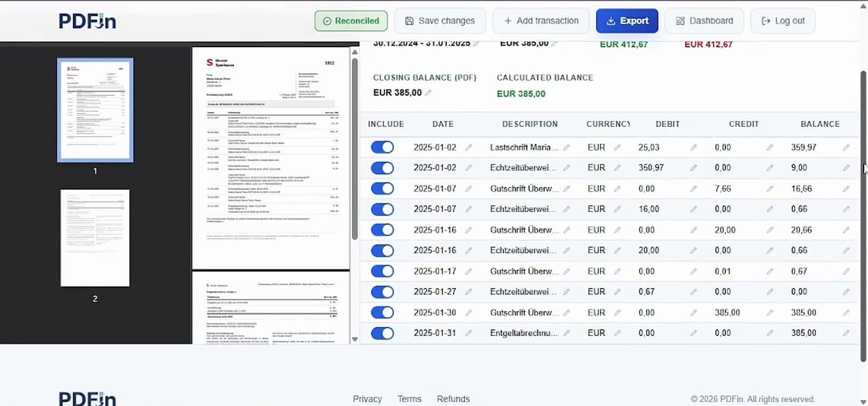868x406 pixels.
Task: Click the PDF preview scrollbar thumb
Action: pyautogui.click(x=355, y=149)
